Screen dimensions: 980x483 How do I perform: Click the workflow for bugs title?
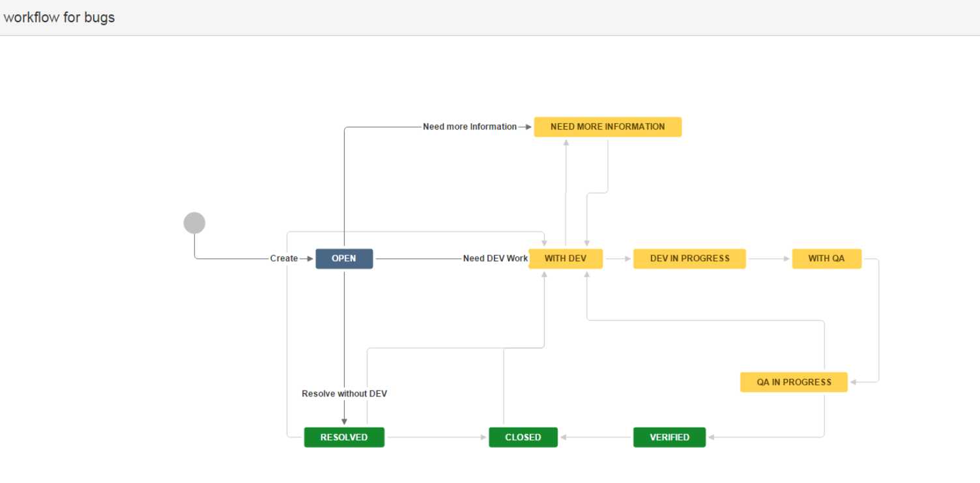59,18
